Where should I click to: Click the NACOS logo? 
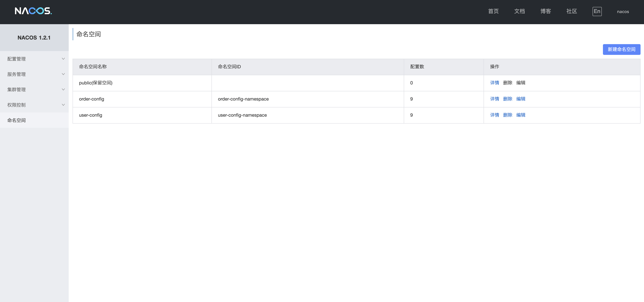pos(33,11)
